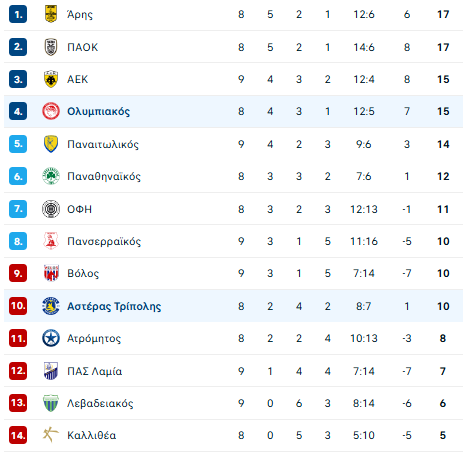
Task: Click the Λεβαδειακός green shield logo
Action: pos(51,403)
